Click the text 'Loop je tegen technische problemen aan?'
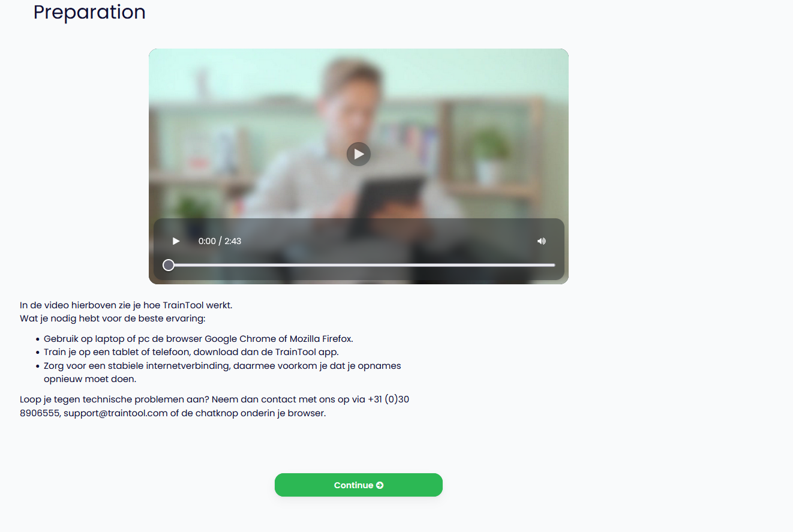The image size is (793, 532). click(x=115, y=399)
